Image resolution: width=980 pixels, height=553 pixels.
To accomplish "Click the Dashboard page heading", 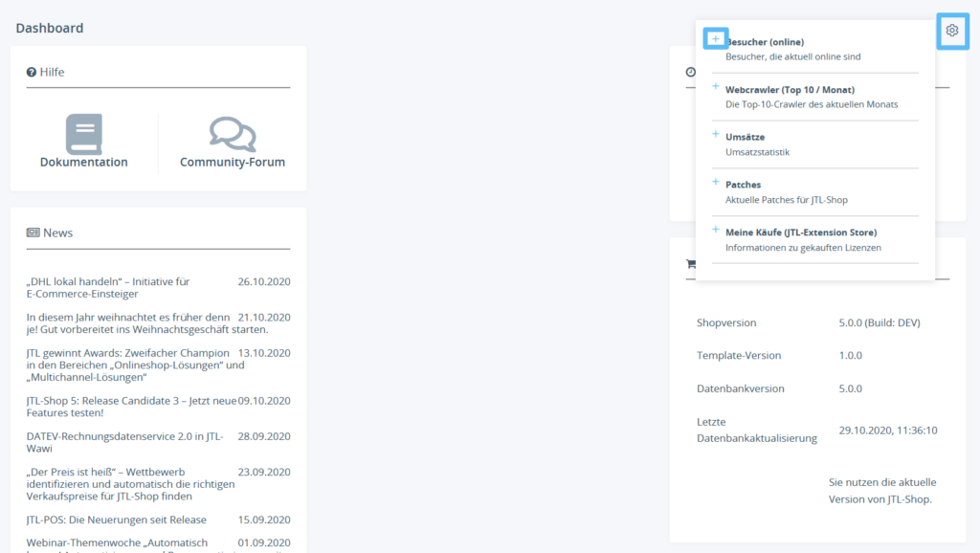I will [x=50, y=28].
